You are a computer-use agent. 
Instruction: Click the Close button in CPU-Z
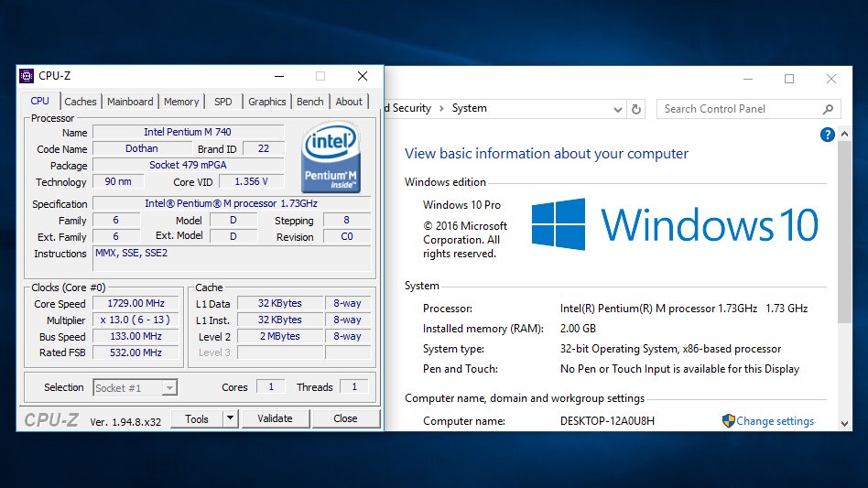(345, 418)
